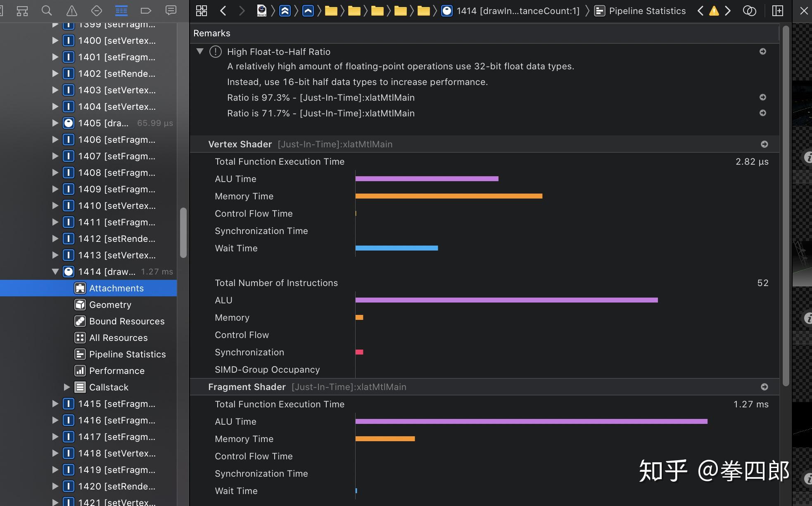Expand draw call 1413 [setVertex...]

click(x=55, y=255)
